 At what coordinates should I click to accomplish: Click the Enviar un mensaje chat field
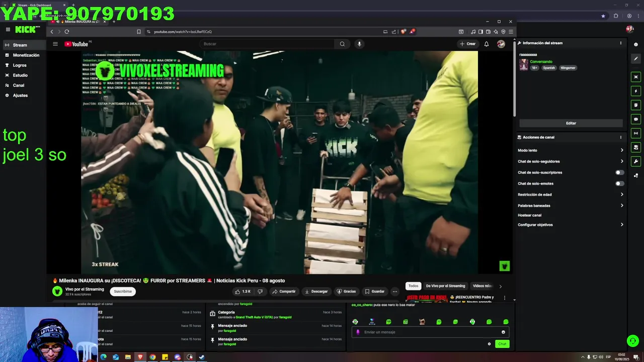pyautogui.click(x=430, y=332)
